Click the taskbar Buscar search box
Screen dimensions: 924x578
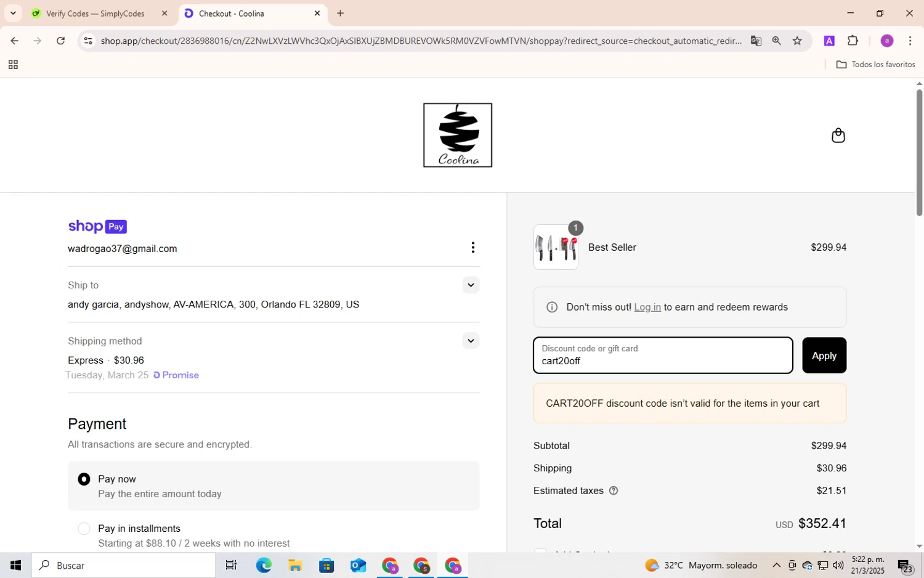[x=124, y=565]
